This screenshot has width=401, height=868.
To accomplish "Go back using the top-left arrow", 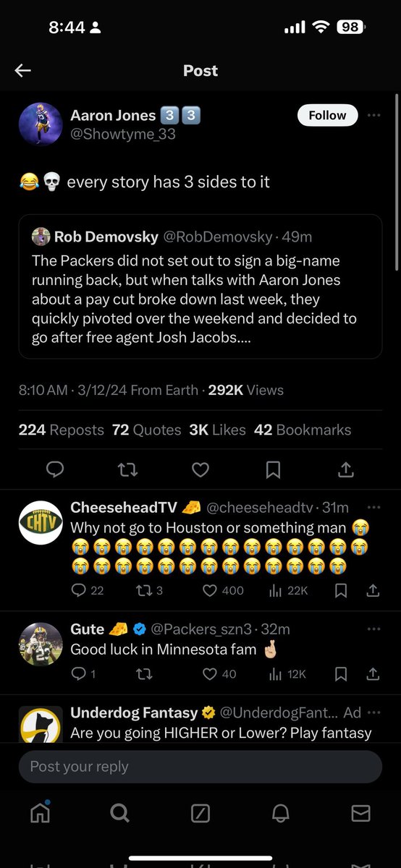I will pyautogui.click(x=23, y=70).
